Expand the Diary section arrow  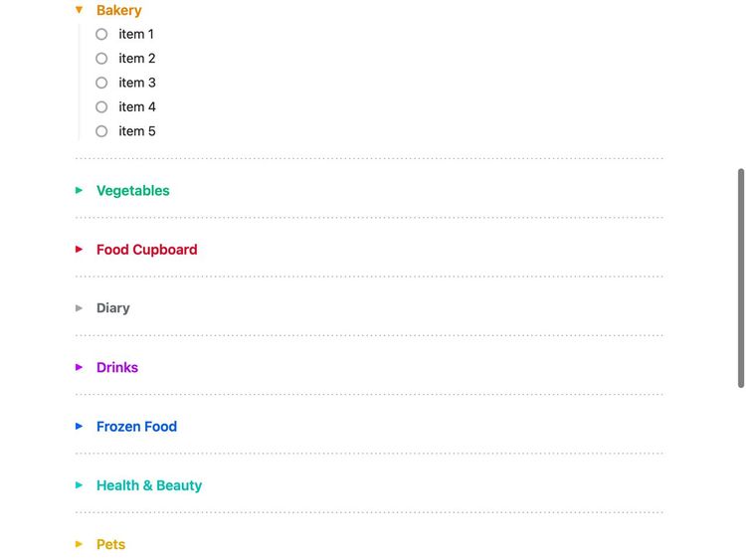click(80, 308)
